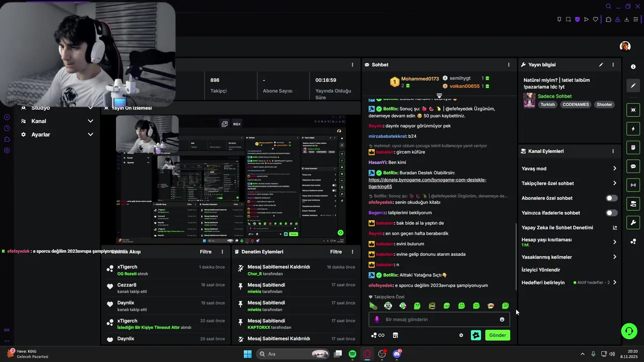Viewport: 644px width, 362px height.
Task: Click the wrench sidebar icon
Action: pos(633,223)
